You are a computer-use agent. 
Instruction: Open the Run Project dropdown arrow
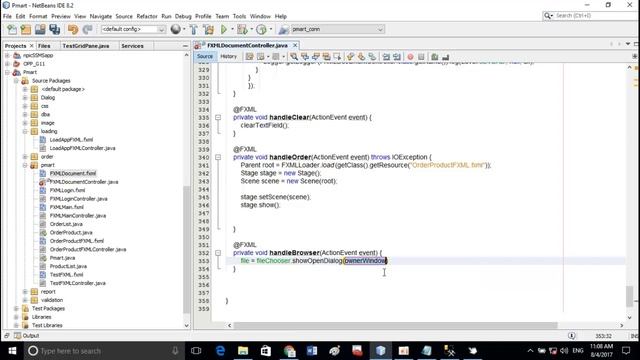[x=232, y=29]
